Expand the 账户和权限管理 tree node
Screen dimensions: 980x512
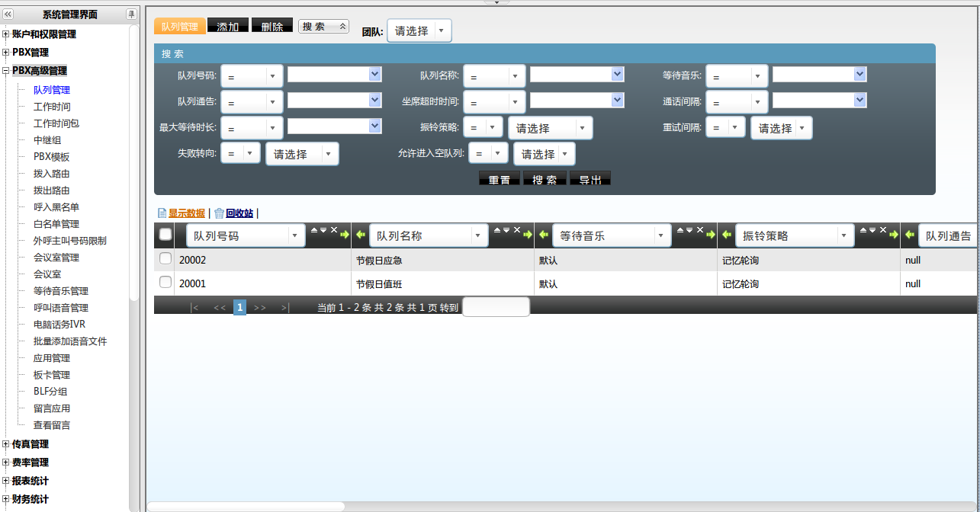click(x=6, y=34)
